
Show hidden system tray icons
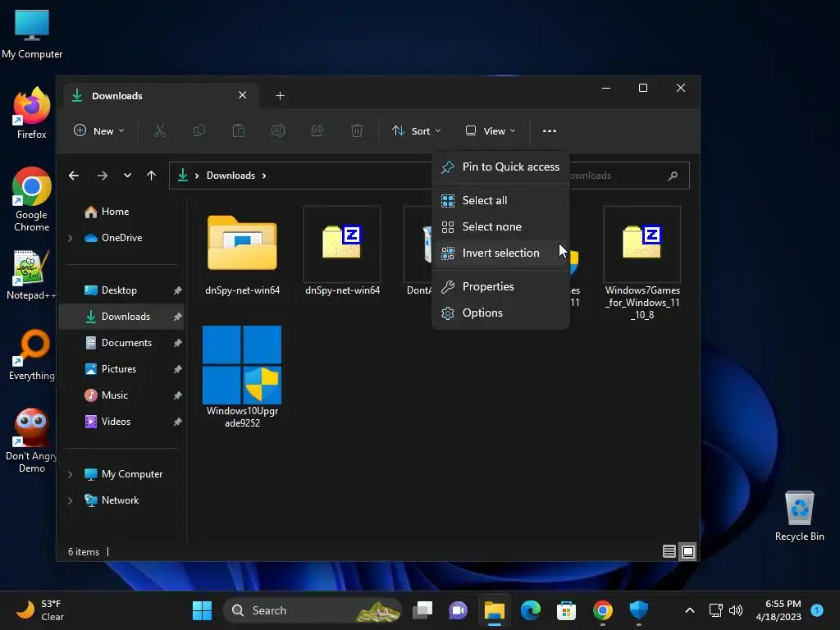(x=689, y=610)
